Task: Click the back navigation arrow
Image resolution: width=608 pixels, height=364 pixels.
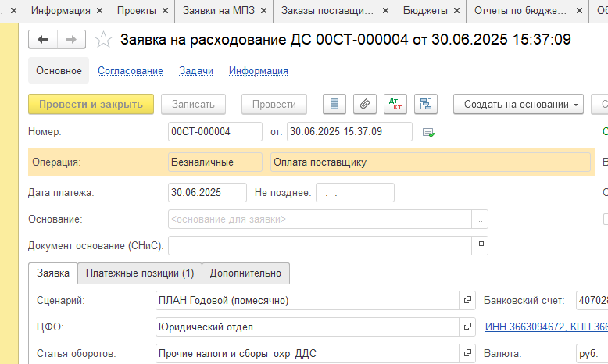Action: coord(43,40)
